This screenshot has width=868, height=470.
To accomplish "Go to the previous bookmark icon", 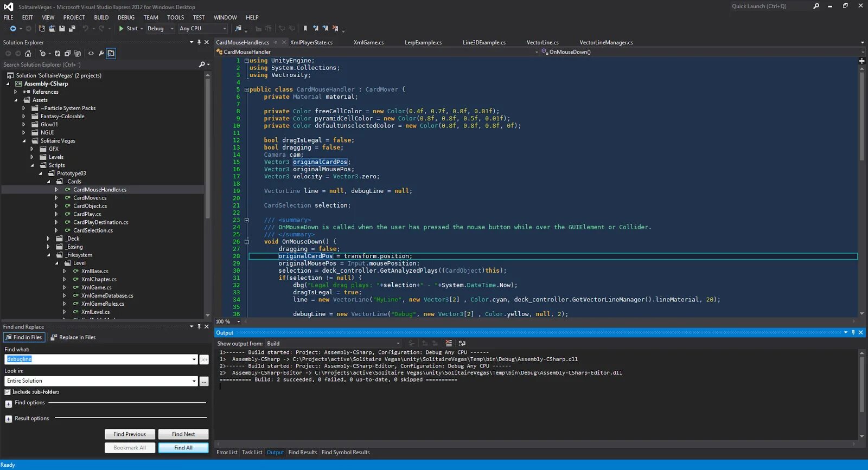I will click(315, 29).
